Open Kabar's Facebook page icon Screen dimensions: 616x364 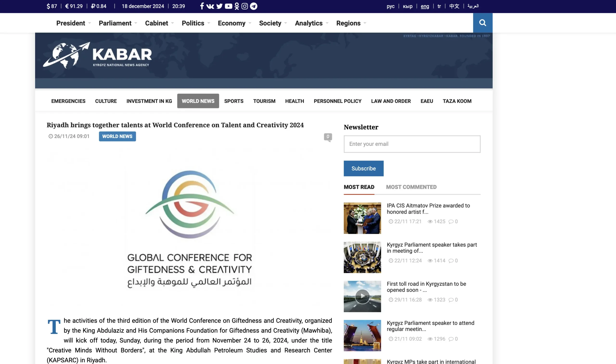tap(202, 6)
